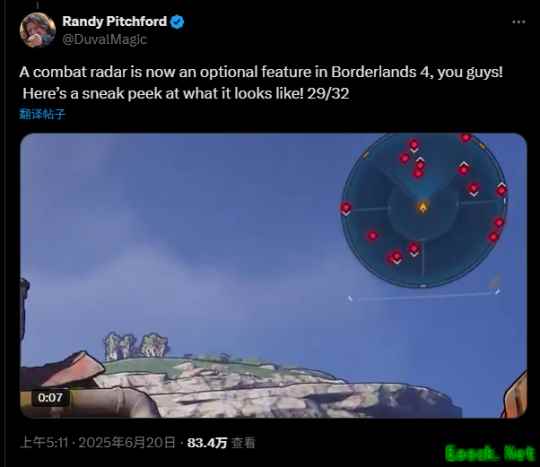Viewport: 540px width, 467px height.
Task: Open the @DuvalMagic handle link
Action: point(104,40)
